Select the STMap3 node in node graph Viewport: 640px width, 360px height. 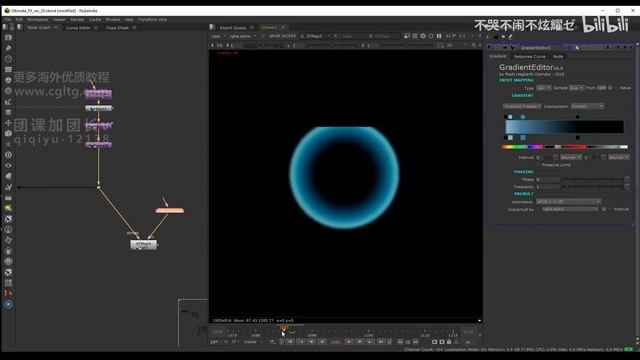point(143,244)
